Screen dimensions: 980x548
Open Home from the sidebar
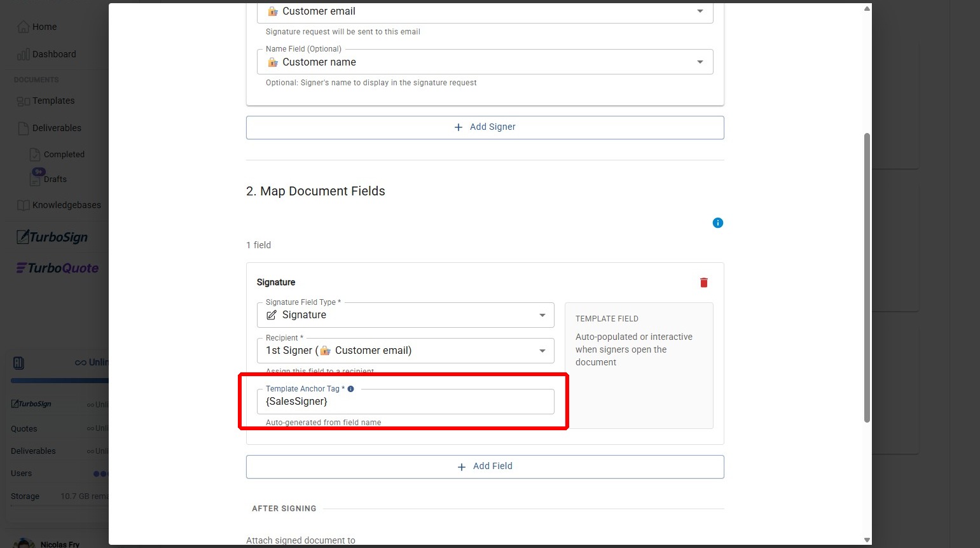[44, 27]
